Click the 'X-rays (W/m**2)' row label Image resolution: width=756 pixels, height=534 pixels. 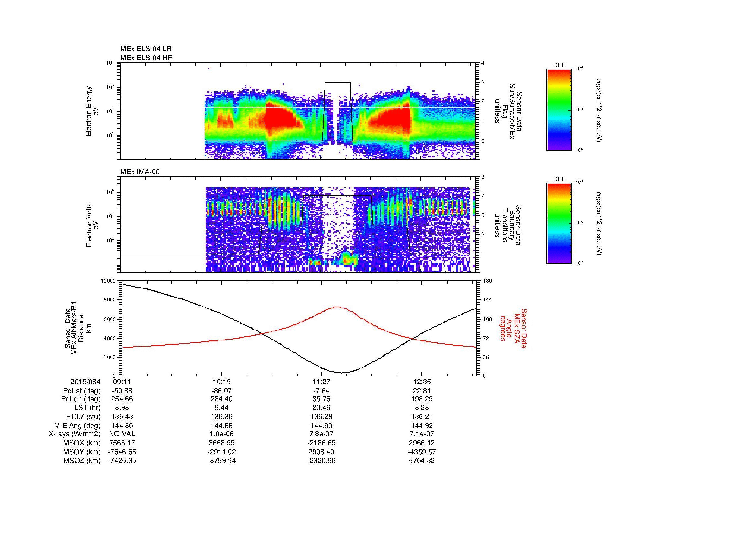click(74, 434)
